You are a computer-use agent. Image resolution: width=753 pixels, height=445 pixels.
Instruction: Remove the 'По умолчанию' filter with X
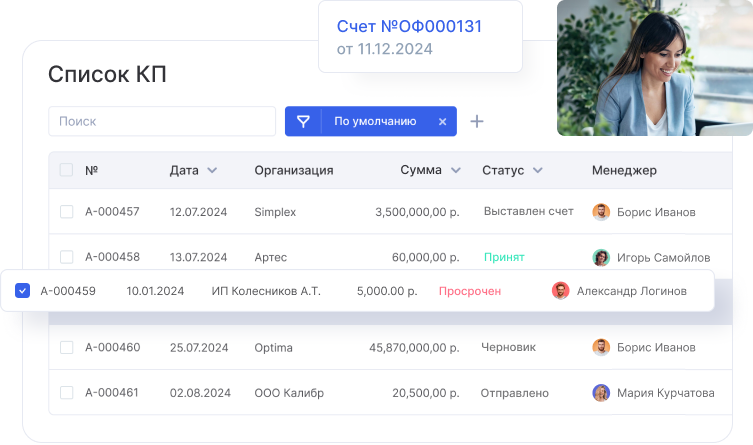(x=442, y=121)
